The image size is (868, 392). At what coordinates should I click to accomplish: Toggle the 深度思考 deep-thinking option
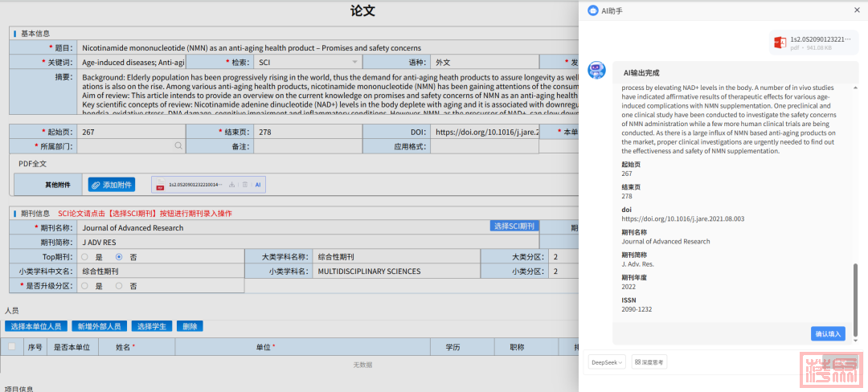point(649,362)
